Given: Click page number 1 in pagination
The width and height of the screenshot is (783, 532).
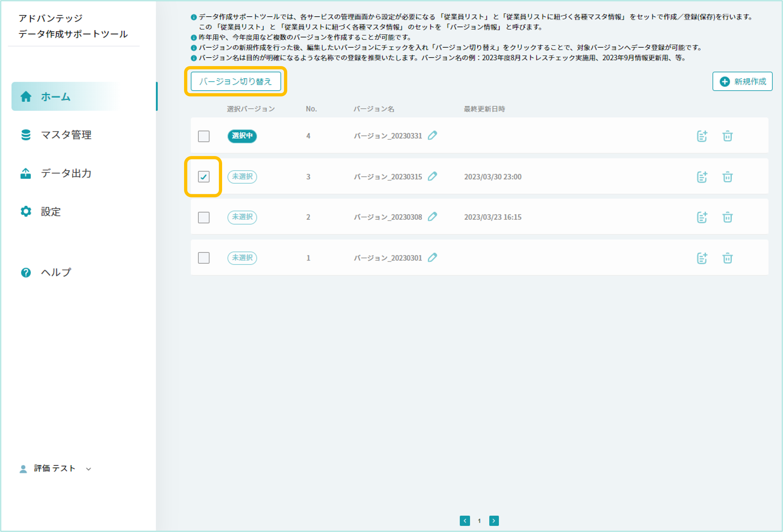Looking at the screenshot, I should [x=479, y=521].
